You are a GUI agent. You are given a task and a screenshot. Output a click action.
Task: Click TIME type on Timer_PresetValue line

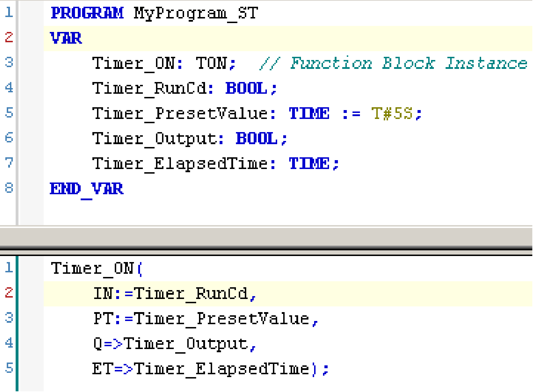[x=309, y=114]
